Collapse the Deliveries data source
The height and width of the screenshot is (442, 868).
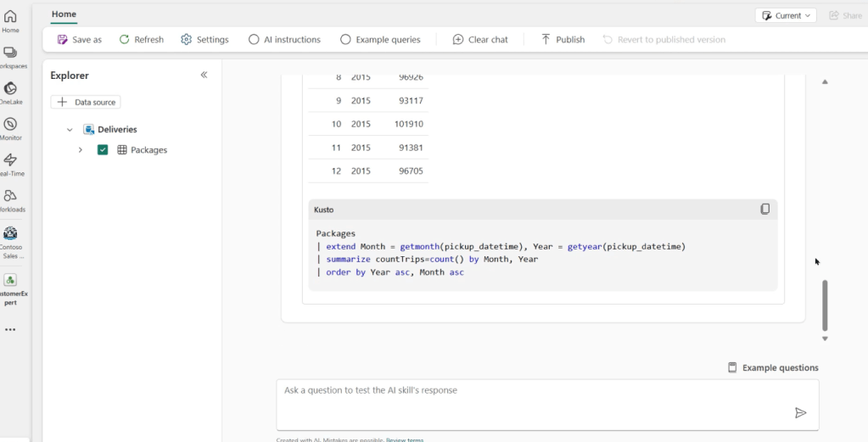coord(70,130)
